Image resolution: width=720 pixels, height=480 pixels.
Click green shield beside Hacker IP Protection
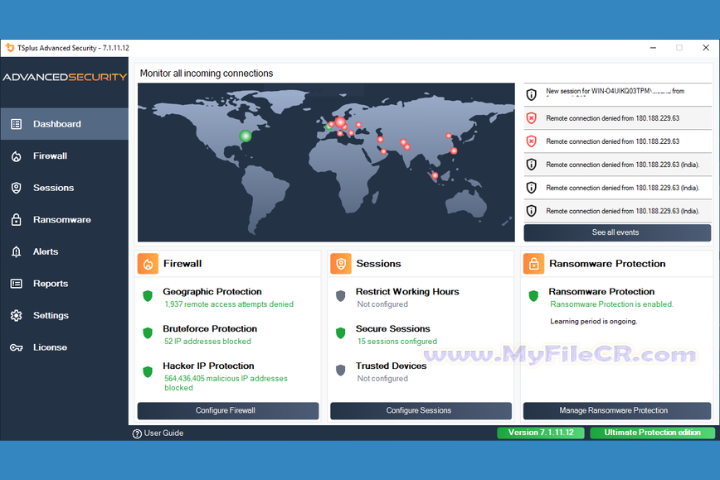pyautogui.click(x=147, y=372)
